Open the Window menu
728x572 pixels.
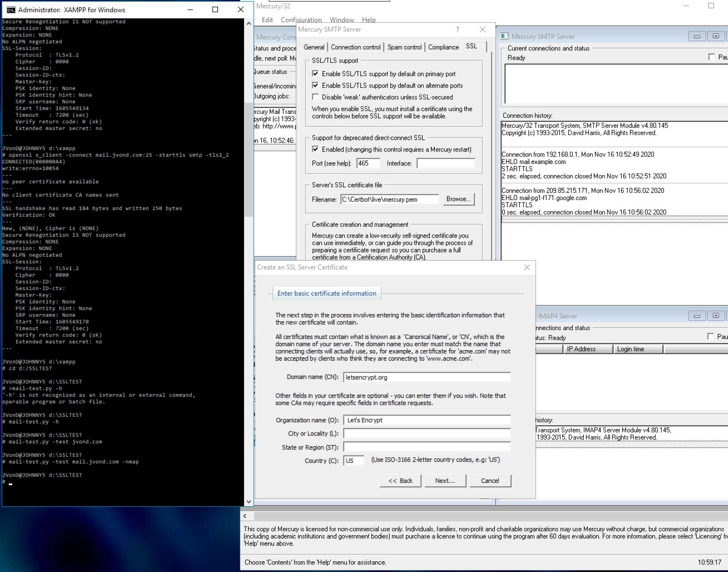pyautogui.click(x=342, y=20)
